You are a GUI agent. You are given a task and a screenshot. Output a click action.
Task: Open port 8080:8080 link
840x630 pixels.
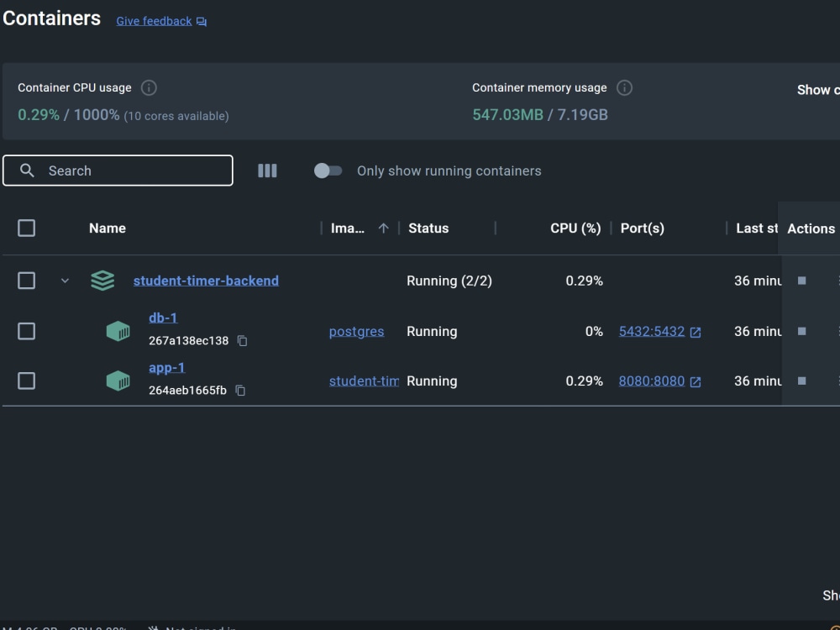click(652, 381)
